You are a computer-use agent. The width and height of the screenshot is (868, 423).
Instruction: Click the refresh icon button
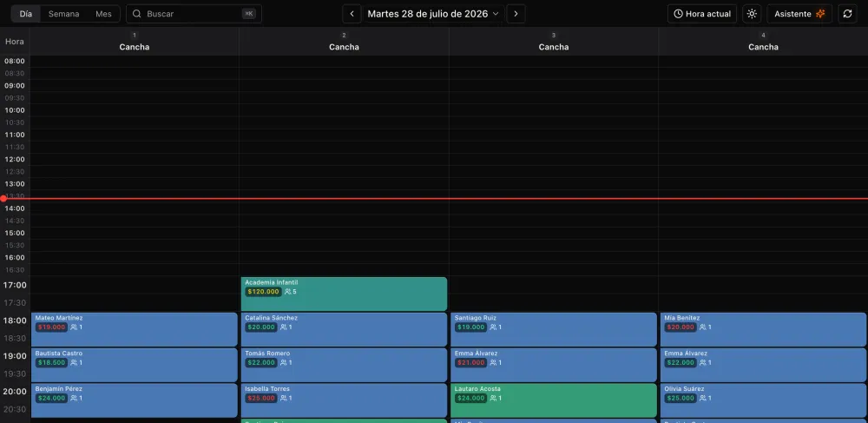pos(847,14)
